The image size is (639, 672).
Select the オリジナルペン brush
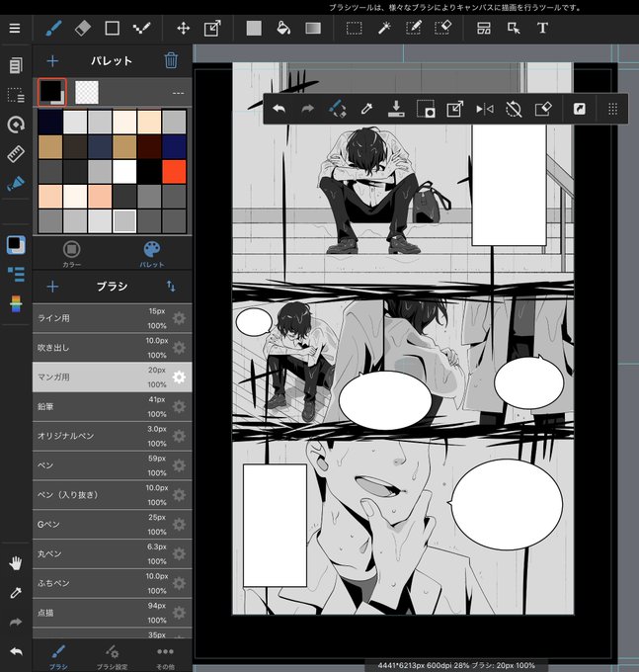tap(113, 436)
